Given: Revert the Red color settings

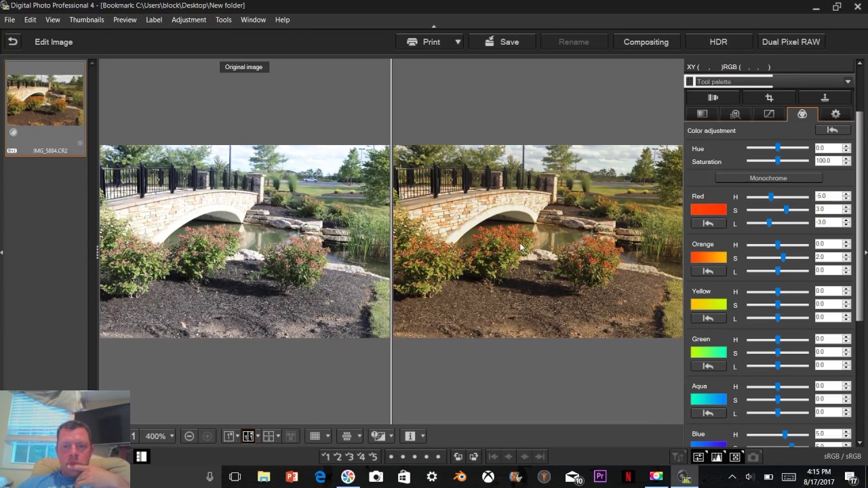Looking at the screenshot, I should 708,223.
